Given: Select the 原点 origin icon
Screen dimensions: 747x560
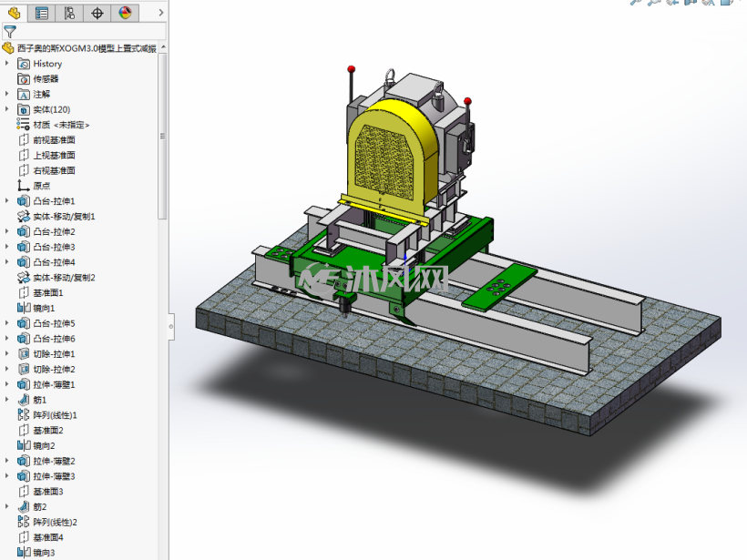Looking at the screenshot, I should (x=24, y=186).
